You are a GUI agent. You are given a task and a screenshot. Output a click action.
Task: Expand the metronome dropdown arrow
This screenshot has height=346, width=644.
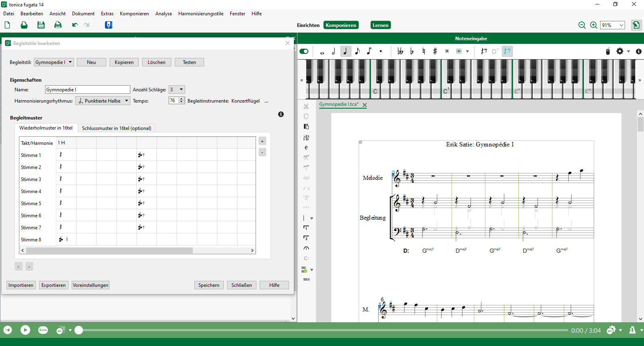(x=641, y=330)
